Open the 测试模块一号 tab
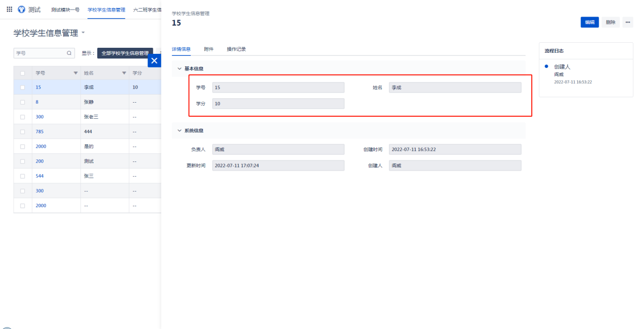This screenshot has width=644, height=329. tap(65, 10)
